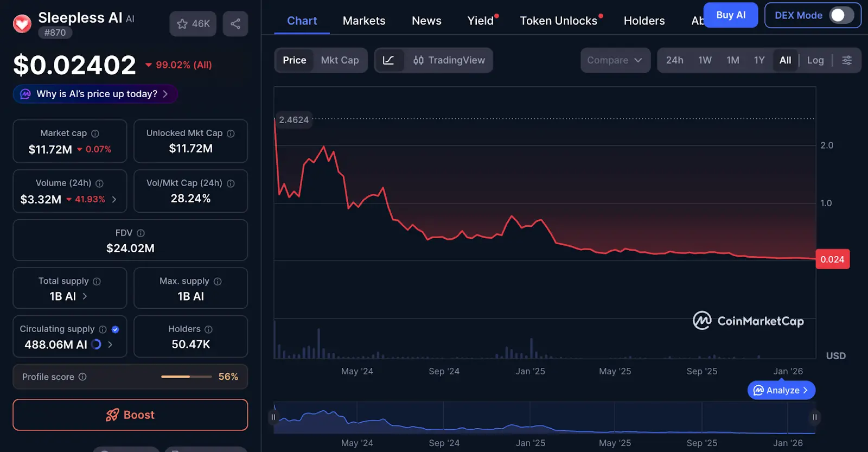
Task: Click the Buy AI button
Action: (x=730, y=15)
